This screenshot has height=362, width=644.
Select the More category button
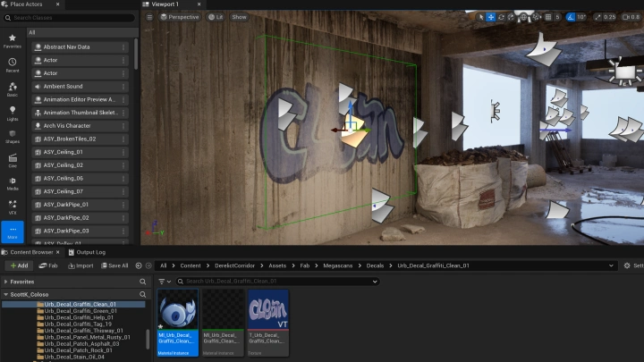pyautogui.click(x=13, y=232)
